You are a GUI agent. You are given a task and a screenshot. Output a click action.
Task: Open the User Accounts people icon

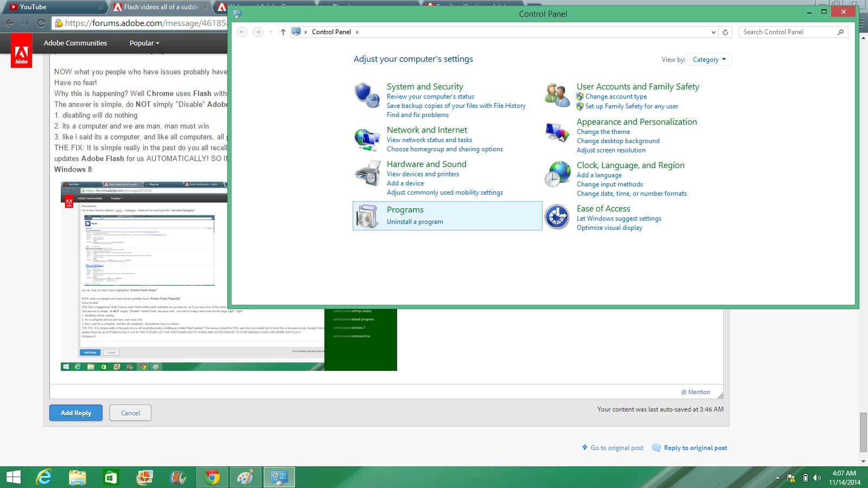[x=557, y=95]
